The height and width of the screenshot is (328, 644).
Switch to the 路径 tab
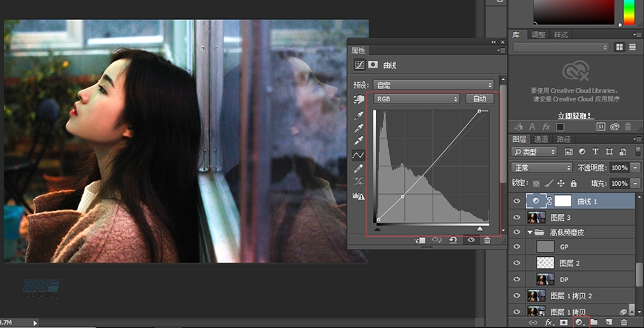coord(563,139)
